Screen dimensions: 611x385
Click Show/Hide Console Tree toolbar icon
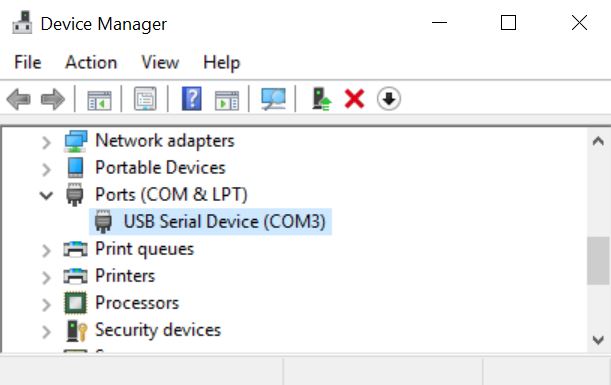(99, 100)
